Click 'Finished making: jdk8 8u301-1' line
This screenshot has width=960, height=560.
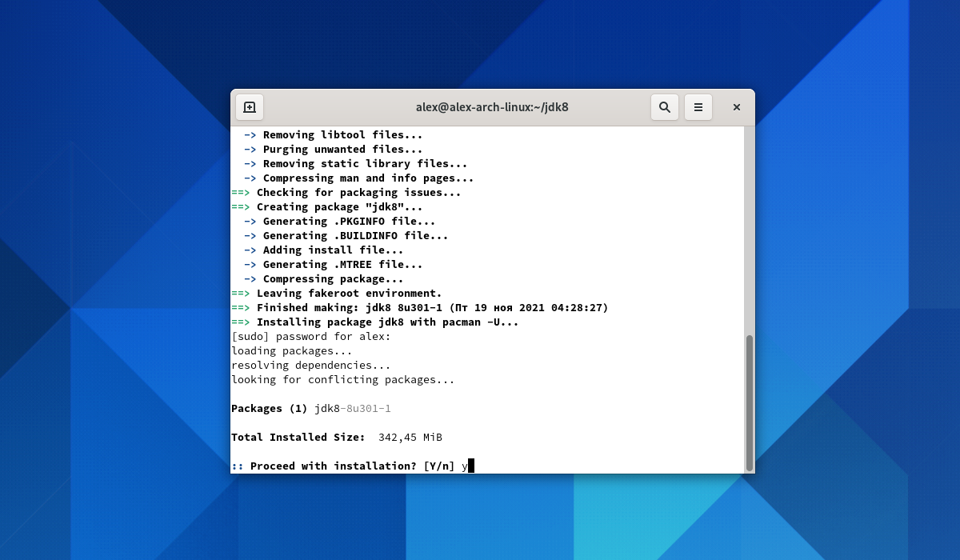[x=420, y=308]
